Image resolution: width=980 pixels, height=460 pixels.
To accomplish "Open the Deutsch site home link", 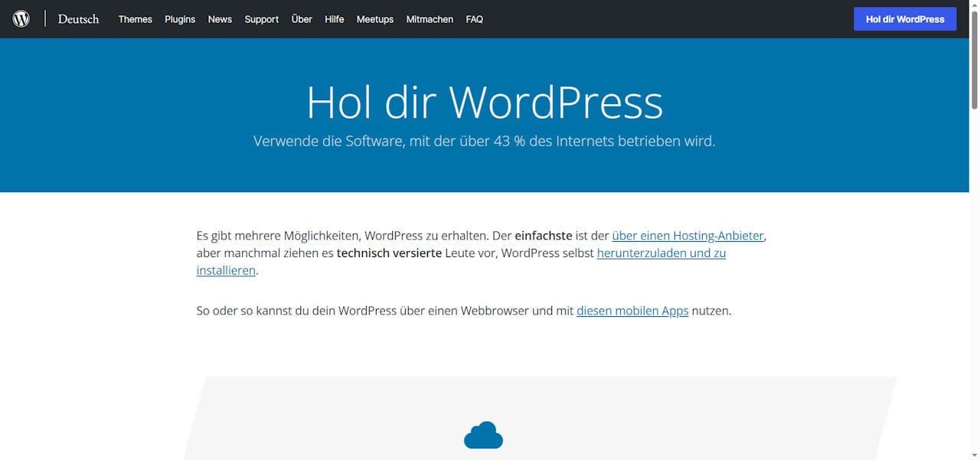I will (x=78, y=19).
